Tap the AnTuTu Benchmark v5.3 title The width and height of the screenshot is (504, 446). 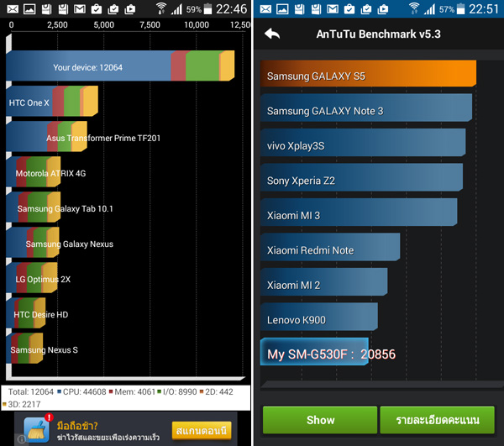point(378,34)
